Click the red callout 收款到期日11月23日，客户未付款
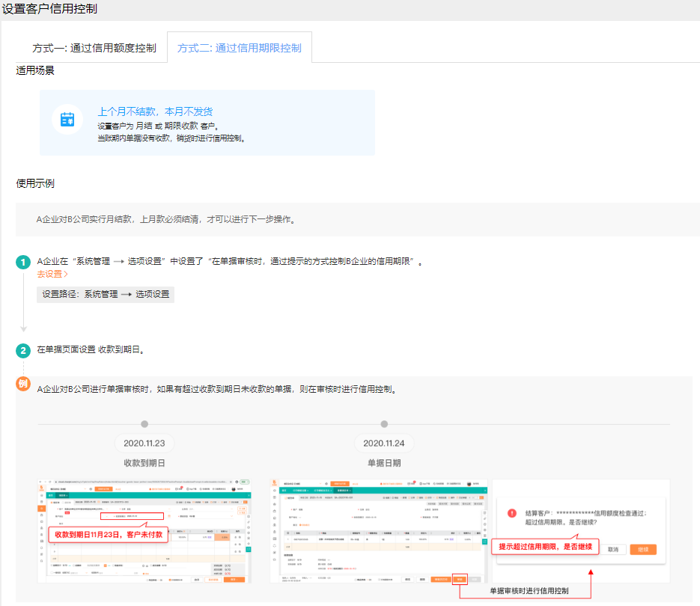Viewport: 700px width, 606px height. (108, 535)
